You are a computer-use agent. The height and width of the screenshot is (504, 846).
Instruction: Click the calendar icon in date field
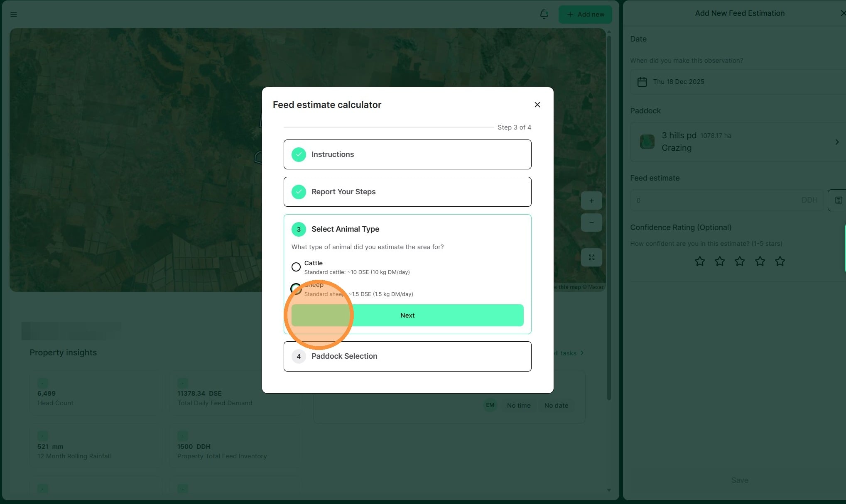(x=642, y=82)
